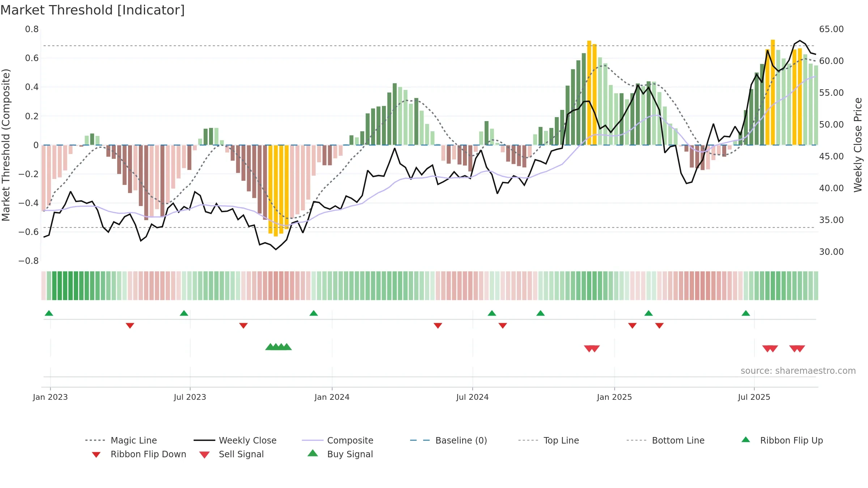The height and width of the screenshot is (488, 868).
Task: Click the 45.00 price axis label
Action: (831, 157)
